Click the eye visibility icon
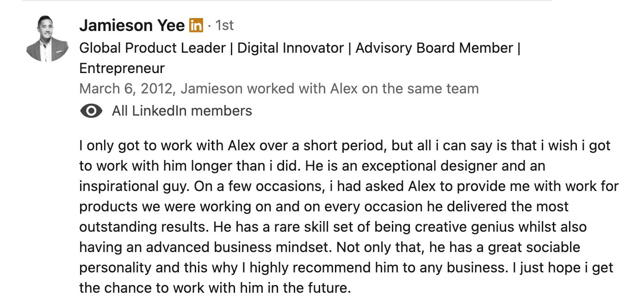644x308 pixels. click(91, 111)
